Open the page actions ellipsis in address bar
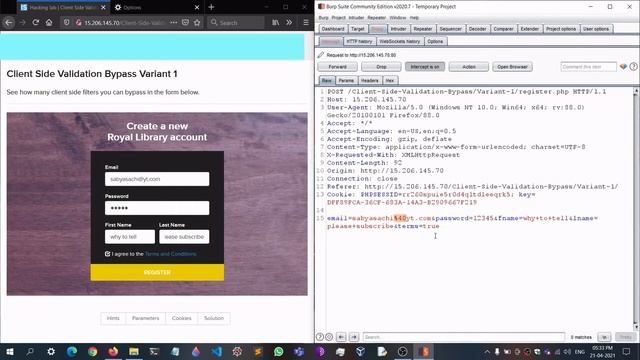Viewport: 640px width, 360px height. 173,23
